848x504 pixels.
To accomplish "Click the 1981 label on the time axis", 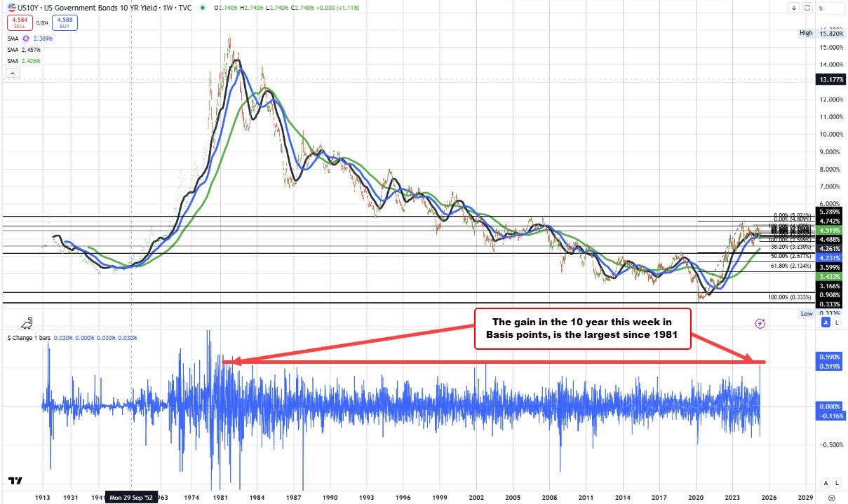I will coord(221,496).
